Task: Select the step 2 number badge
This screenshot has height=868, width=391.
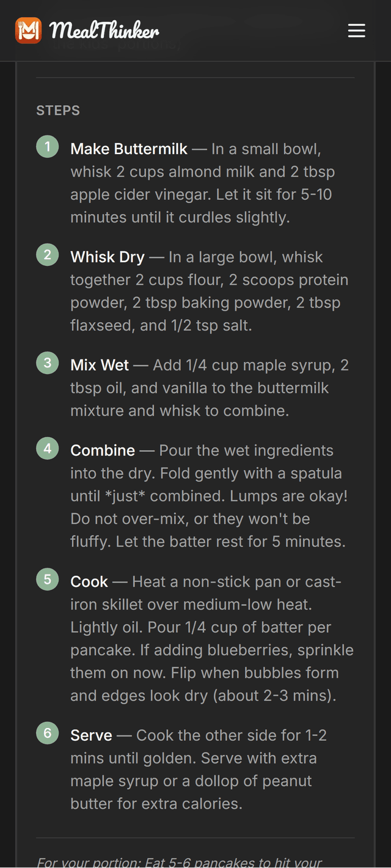Action: 47,255
